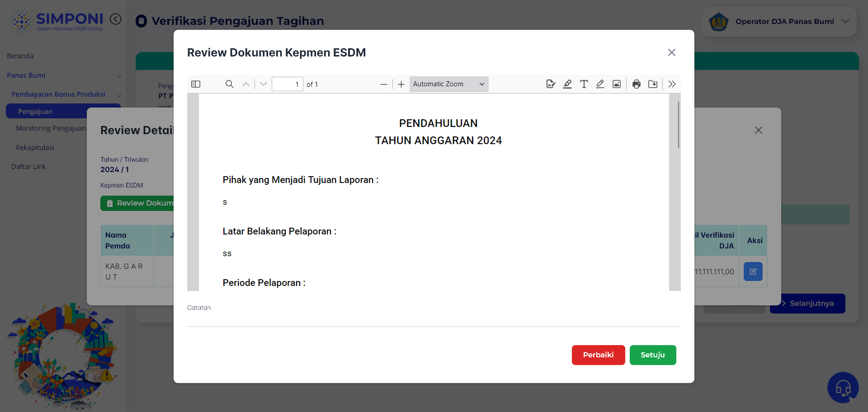Click 'TAHUN ANGGARAN 2024' text in PDF
Screen dimensions: 868x412
438,140
